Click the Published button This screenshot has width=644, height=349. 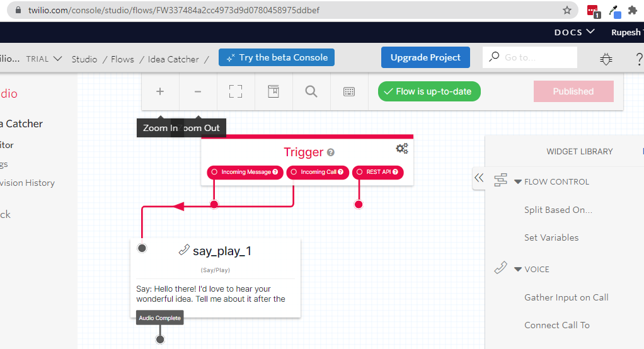(573, 91)
